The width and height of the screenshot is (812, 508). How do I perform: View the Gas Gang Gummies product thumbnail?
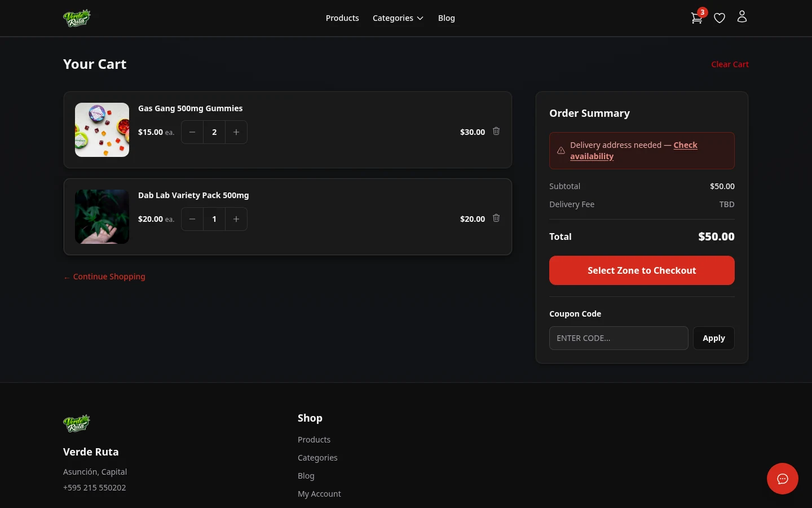click(x=102, y=130)
